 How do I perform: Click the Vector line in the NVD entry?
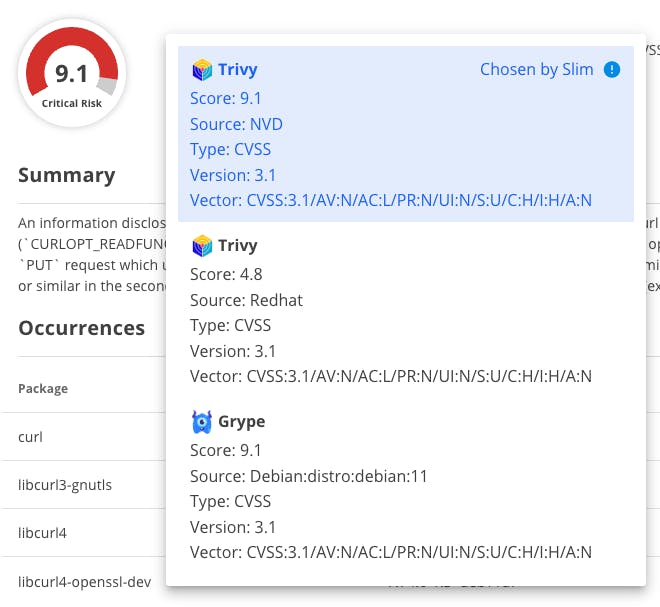tap(391, 200)
